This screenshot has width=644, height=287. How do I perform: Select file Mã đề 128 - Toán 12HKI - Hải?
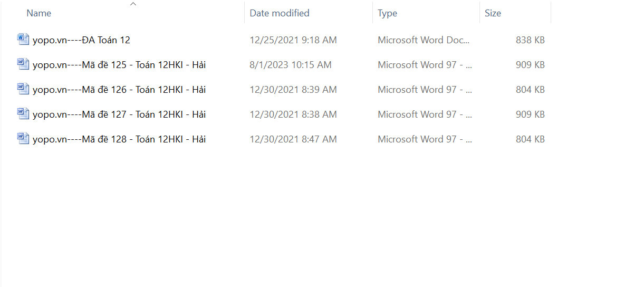119,139
